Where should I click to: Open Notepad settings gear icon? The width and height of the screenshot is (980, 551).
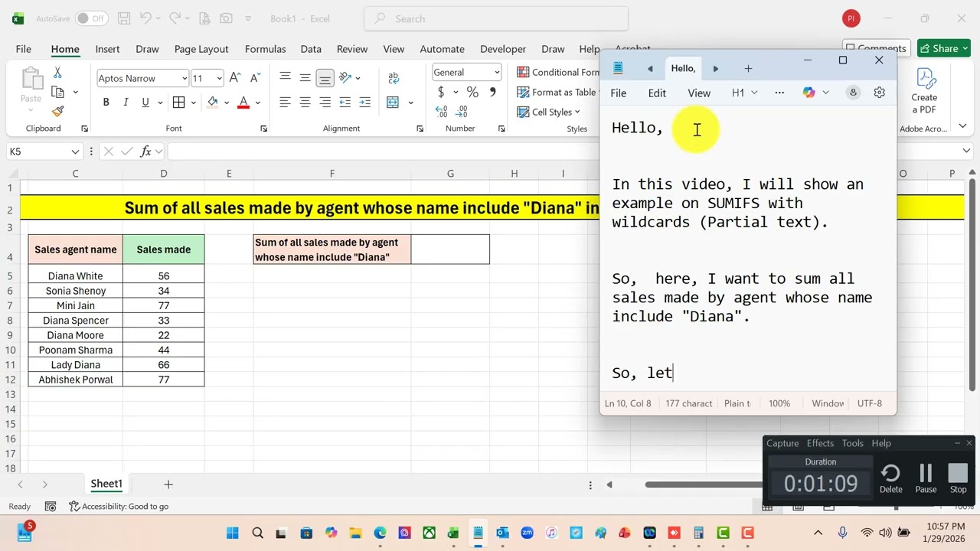point(879,93)
